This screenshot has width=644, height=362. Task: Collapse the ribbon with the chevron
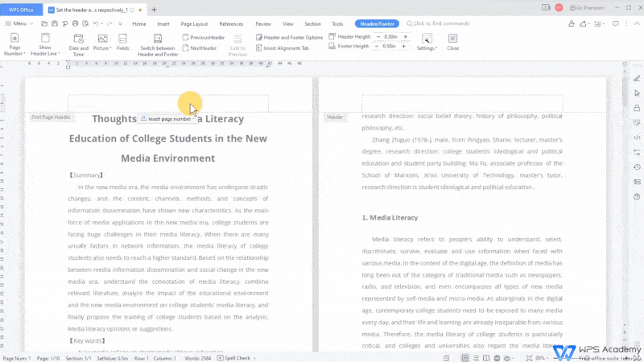[x=637, y=24]
